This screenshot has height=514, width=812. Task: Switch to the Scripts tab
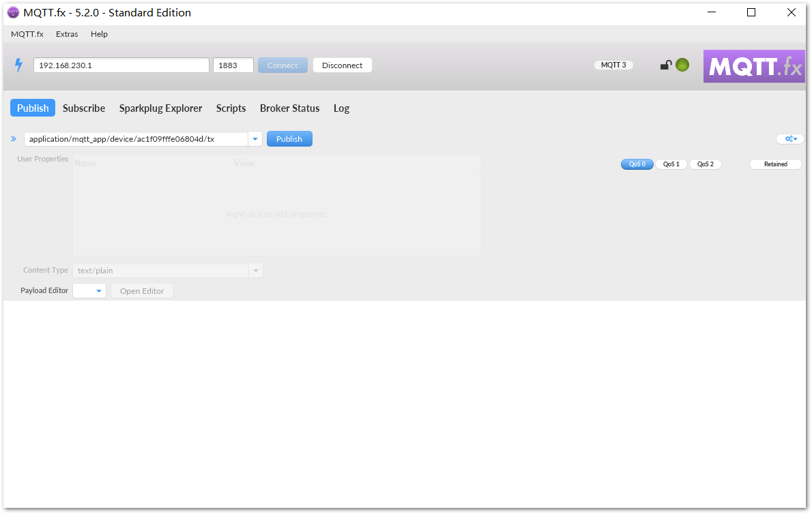231,108
